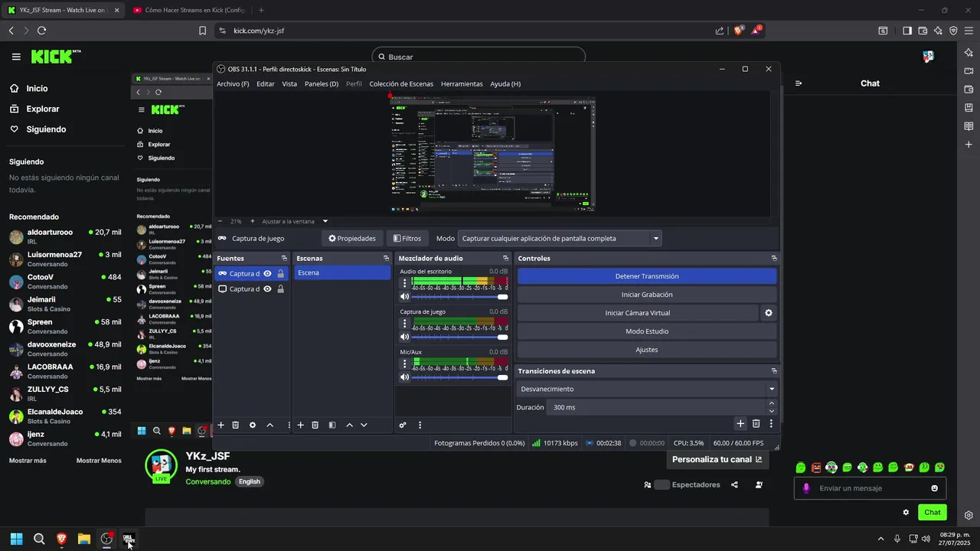Delete selected source with Fuentes trash icon

(236, 425)
